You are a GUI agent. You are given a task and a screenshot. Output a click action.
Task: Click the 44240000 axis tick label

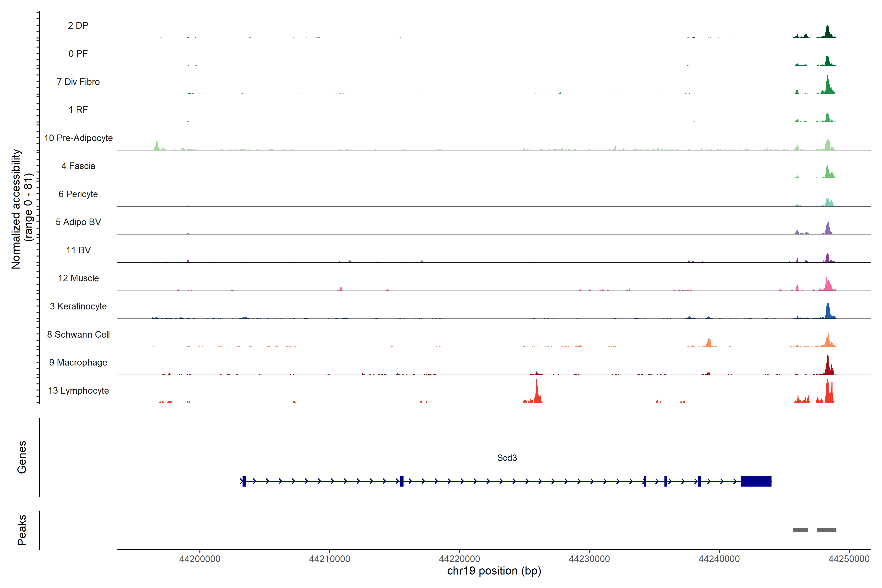(719, 559)
